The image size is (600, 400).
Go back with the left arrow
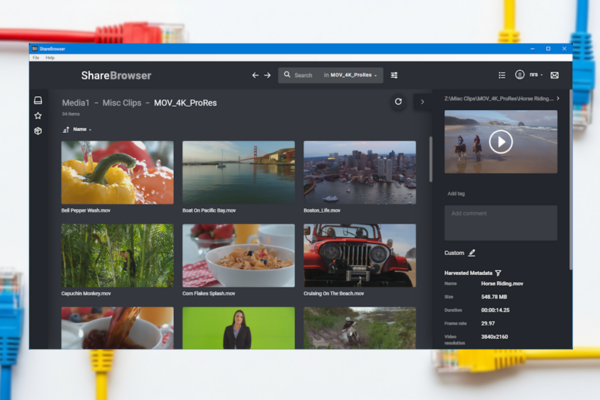point(255,75)
